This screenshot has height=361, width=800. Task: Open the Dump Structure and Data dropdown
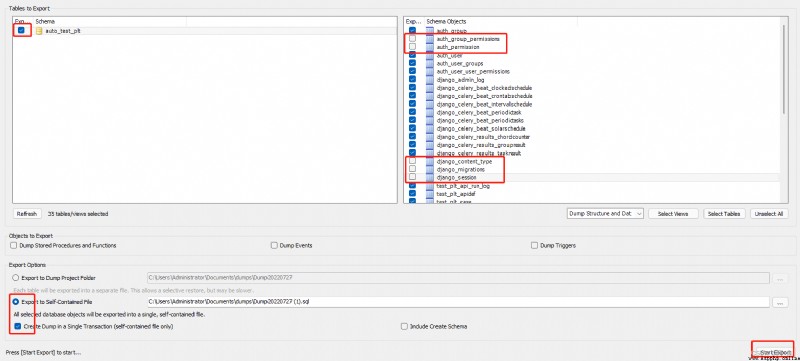(x=605, y=214)
